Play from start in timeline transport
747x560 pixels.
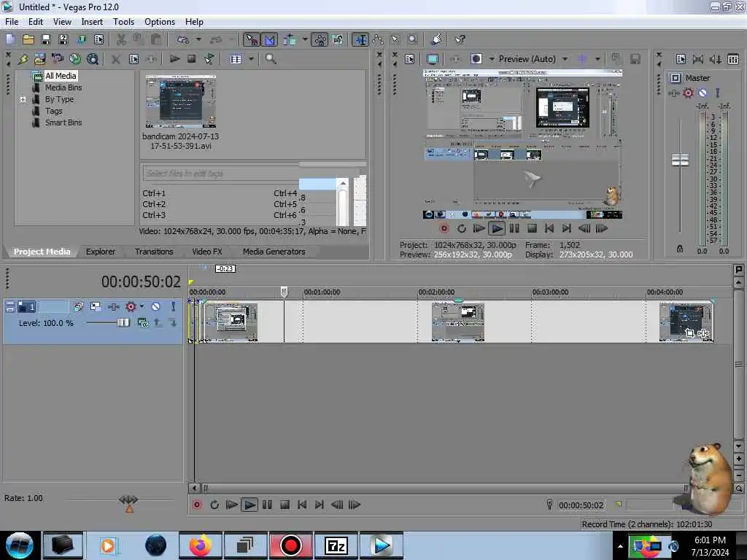click(232, 505)
